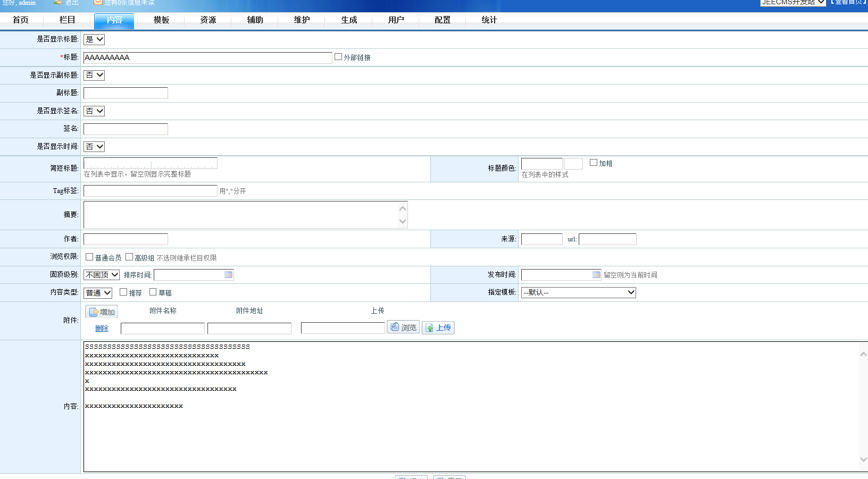868x479 pixels.
Task: Switch to the 用户 tab
Action: pyautogui.click(x=396, y=20)
